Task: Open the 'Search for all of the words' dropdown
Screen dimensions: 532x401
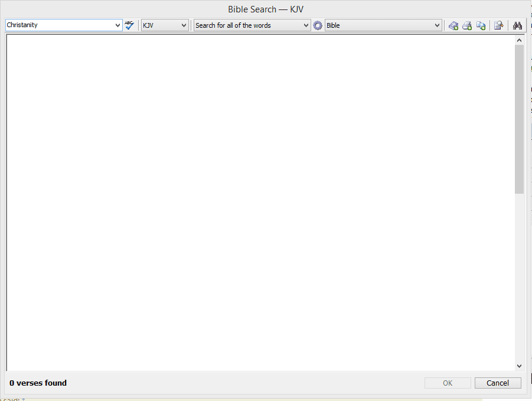Action: click(305, 25)
